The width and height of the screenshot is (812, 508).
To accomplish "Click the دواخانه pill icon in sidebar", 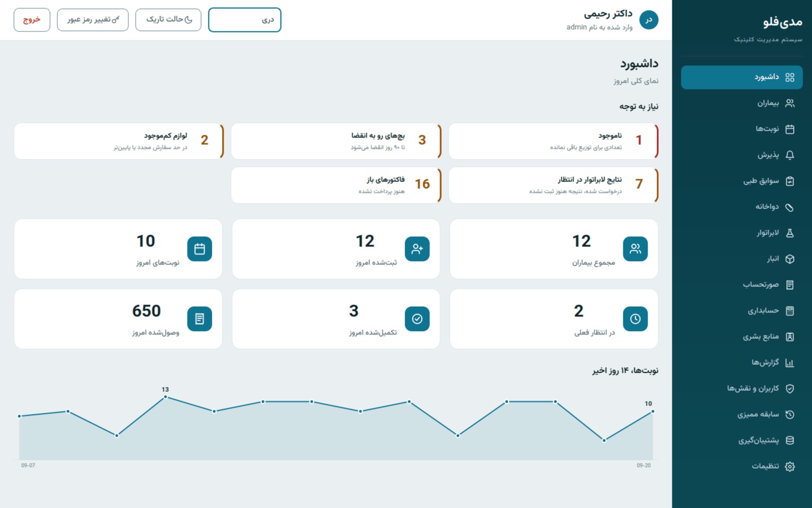I will coord(790,207).
